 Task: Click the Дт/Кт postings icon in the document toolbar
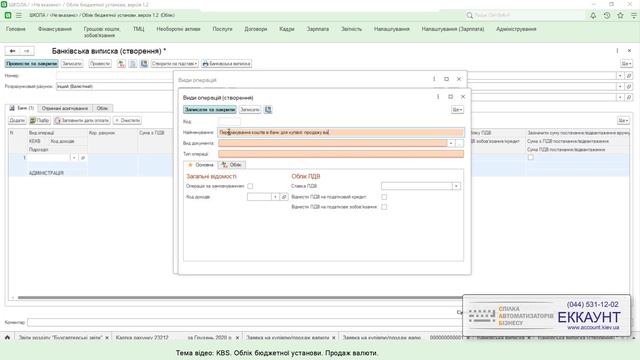pos(121,64)
